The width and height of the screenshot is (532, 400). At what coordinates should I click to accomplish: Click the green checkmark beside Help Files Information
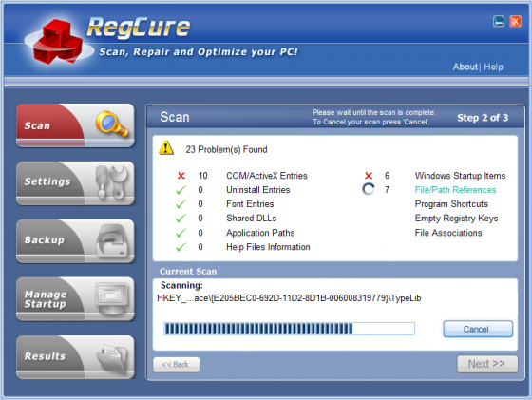pos(181,247)
